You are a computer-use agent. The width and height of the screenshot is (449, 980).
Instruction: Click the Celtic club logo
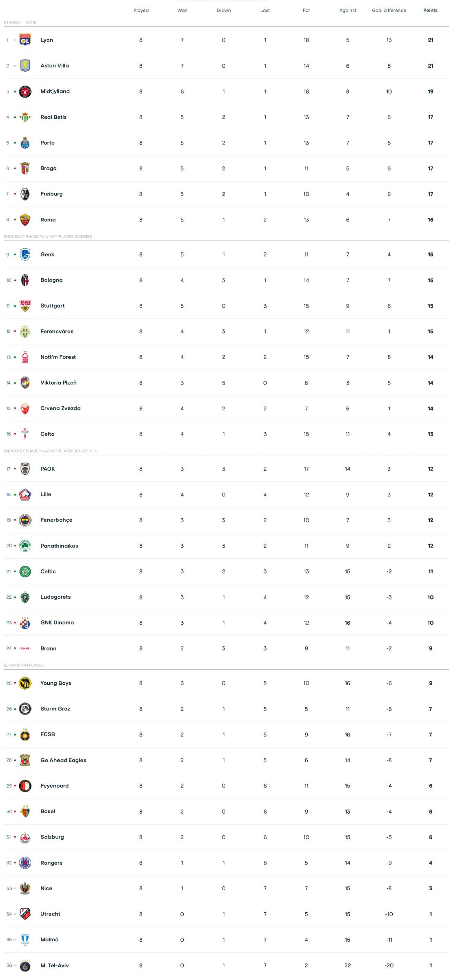(x=25, y=571)
